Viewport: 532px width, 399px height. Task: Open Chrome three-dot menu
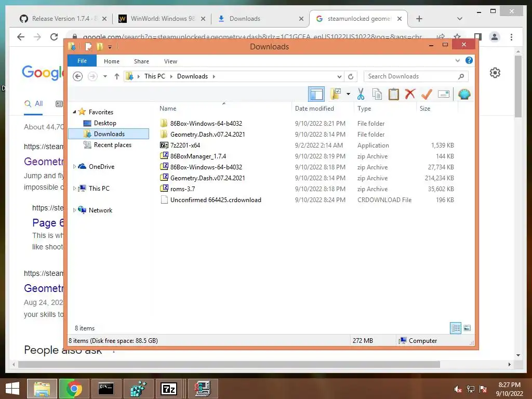tap(511, 37)
